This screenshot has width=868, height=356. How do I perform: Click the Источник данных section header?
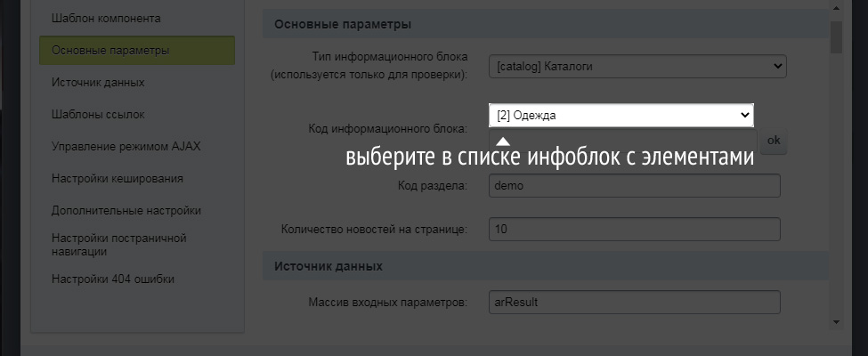tap(328, 266)
